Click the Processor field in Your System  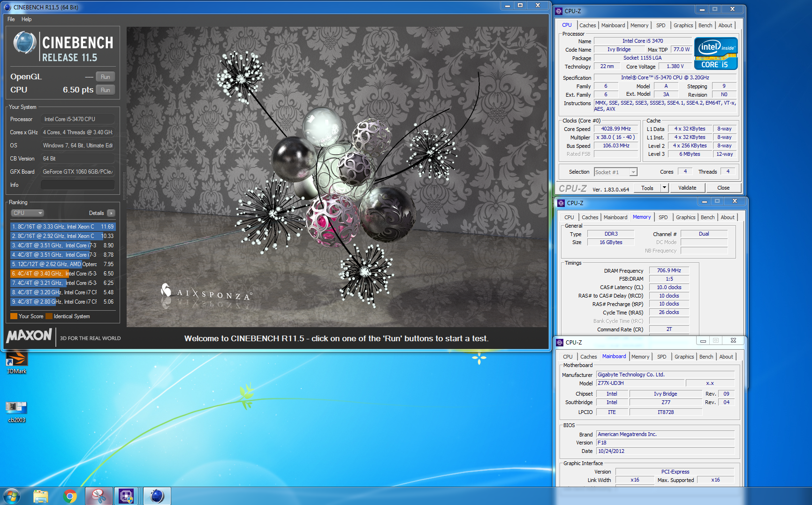[x=78, y=119]
